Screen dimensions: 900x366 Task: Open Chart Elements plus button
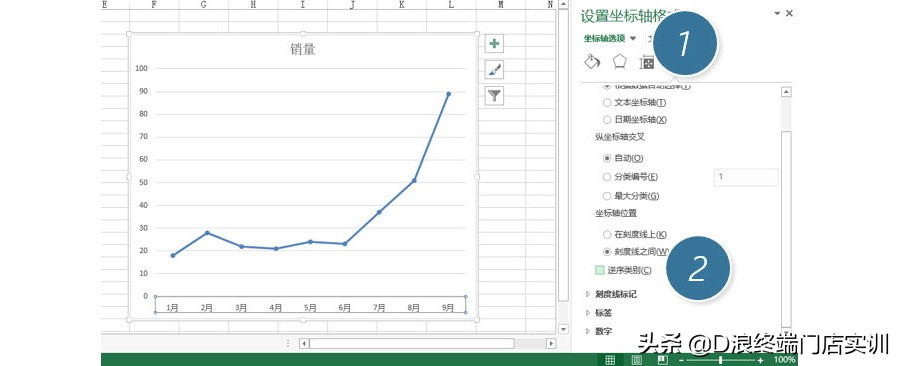[494, 44]
